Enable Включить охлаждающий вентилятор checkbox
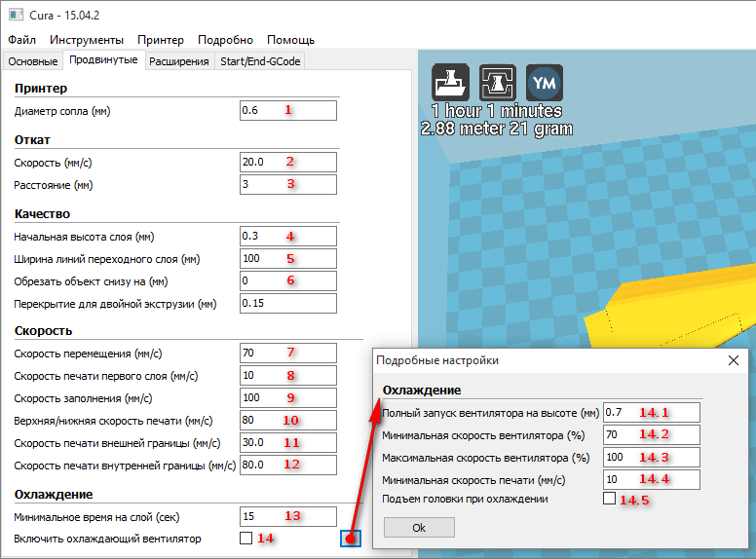This screenshot has height=559, width=756. [246, 539]
